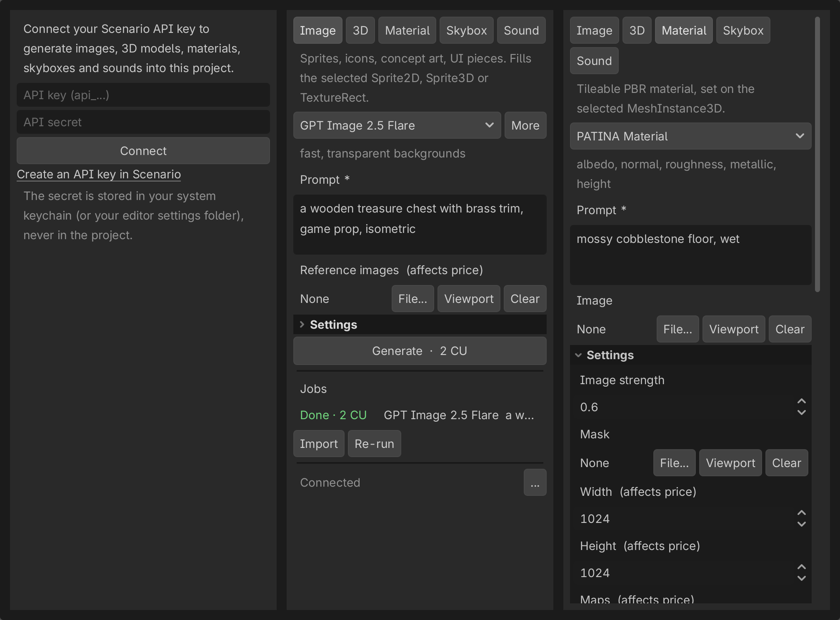Image resolution: width=840 pixels, height=620 pixels.
Task: Open the Create an API key in Scenario link
Action: click(99, 174)
